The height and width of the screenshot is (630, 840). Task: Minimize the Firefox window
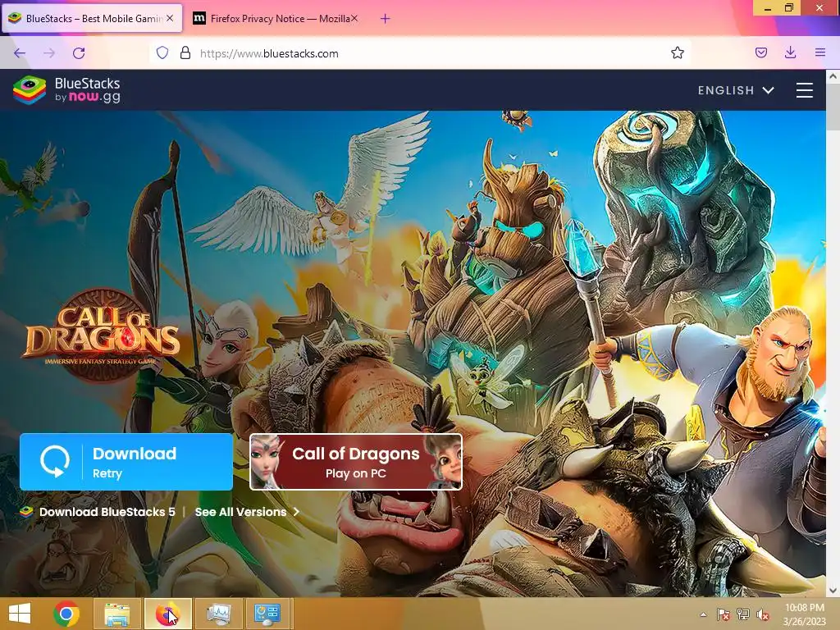pos(768,8)
